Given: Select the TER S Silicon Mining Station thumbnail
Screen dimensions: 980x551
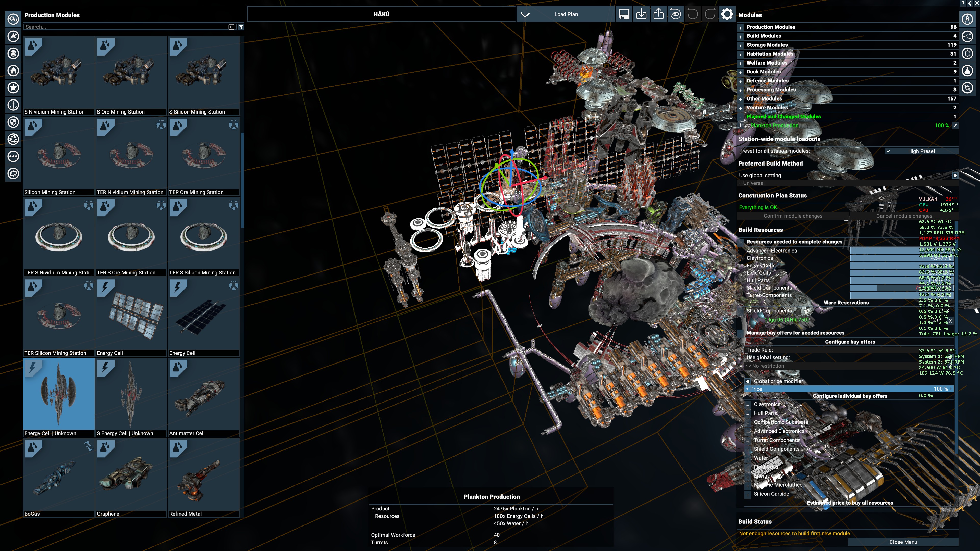Looking at the screenshot, I should point(204,236).
